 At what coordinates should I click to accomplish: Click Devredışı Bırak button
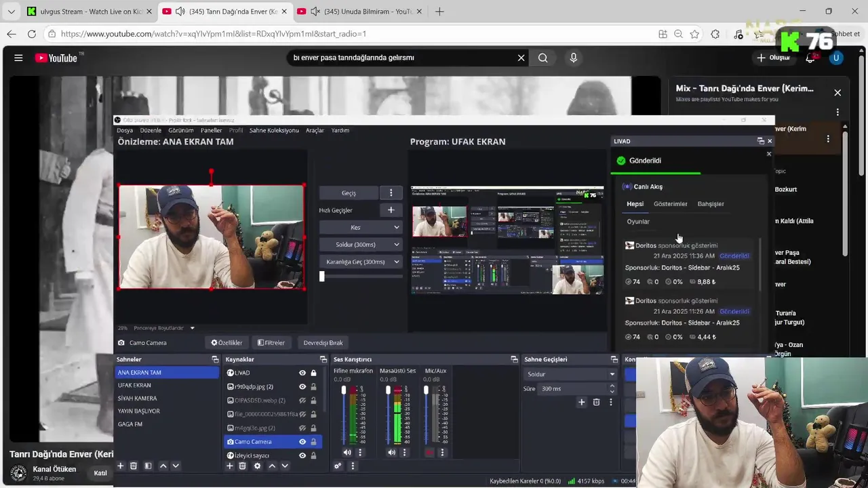coord(323,343)
